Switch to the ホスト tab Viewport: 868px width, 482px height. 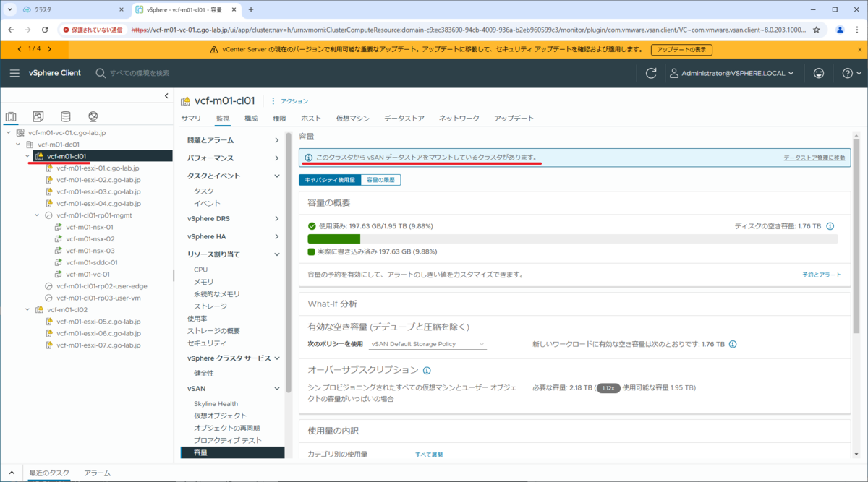pyautogui.click(x=311, y=119)
